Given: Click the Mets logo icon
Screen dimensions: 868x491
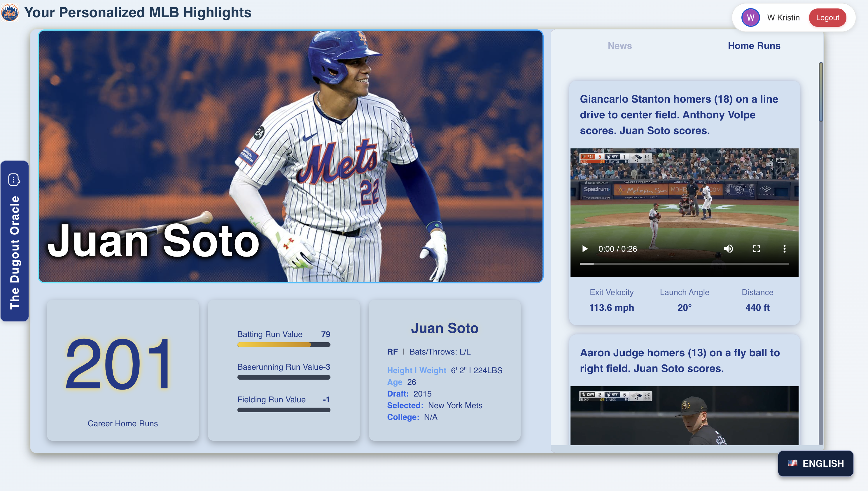Looking at the screenshot, I should coord(10,13).
